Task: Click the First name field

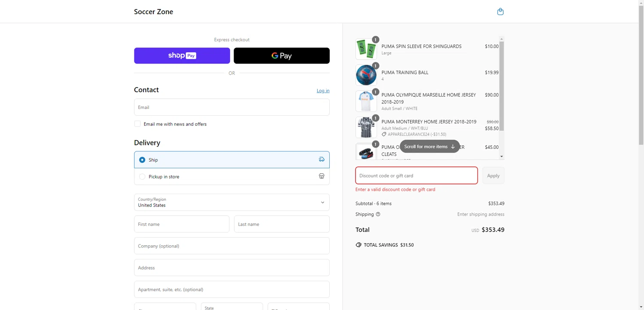Action: 182,224
